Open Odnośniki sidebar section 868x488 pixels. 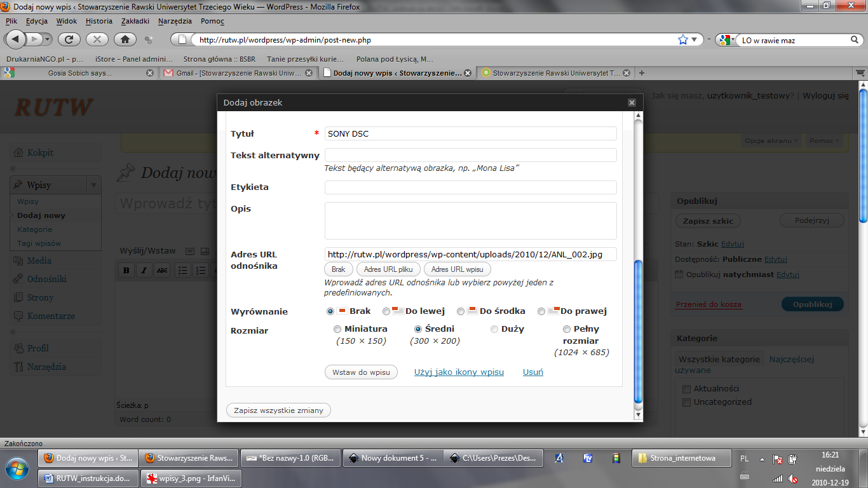[46, 279]
